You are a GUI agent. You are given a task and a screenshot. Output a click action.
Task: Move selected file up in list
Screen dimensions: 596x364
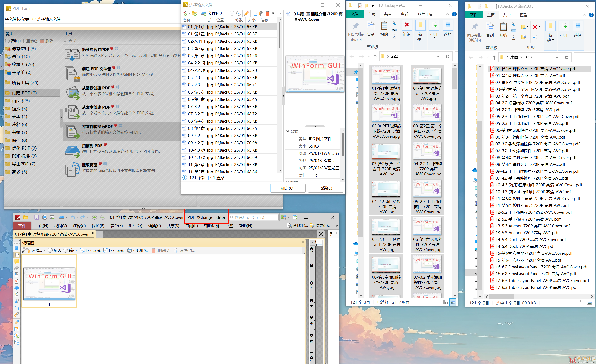click(x=232, y=13)
